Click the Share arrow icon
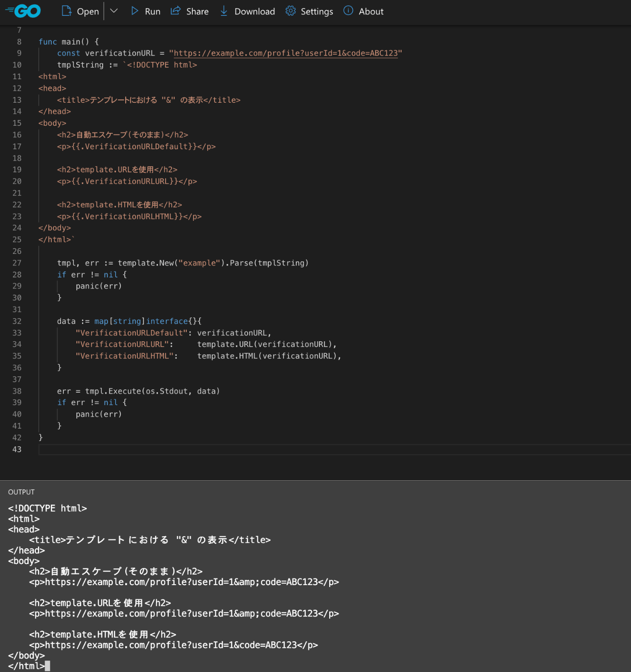631x672 pixels. 176,11
